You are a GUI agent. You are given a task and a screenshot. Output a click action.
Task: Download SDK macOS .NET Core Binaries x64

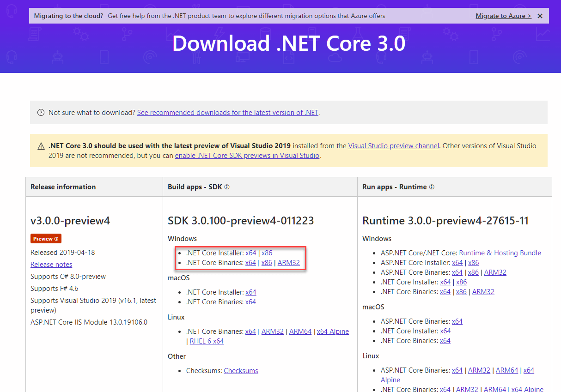point(250,302)
